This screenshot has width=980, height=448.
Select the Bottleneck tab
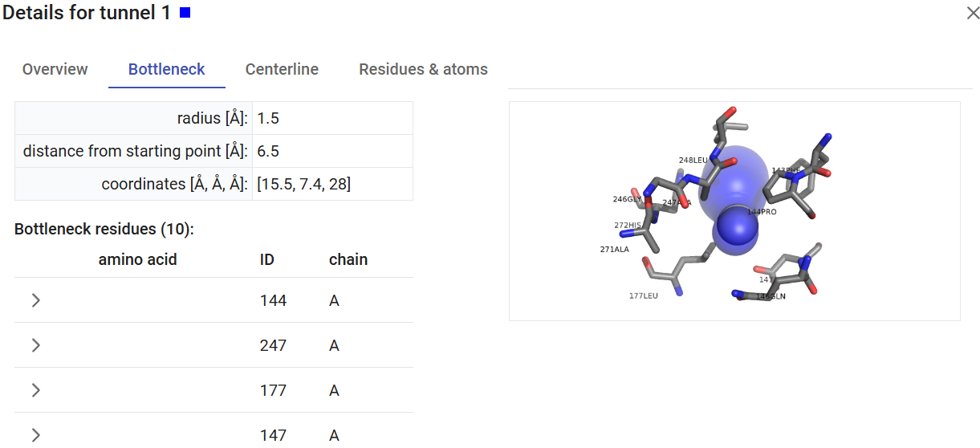point(167,70)
